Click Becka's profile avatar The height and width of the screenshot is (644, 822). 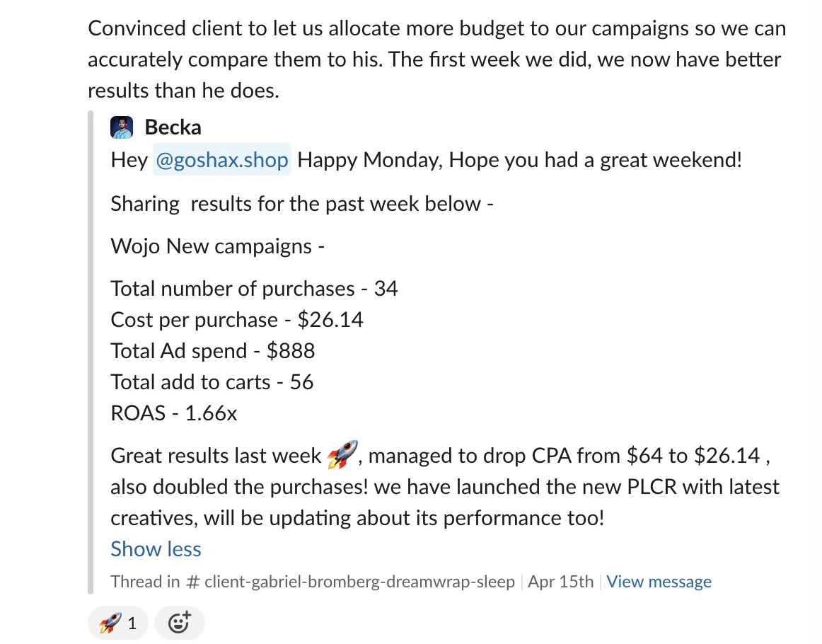tap(122, 127)
